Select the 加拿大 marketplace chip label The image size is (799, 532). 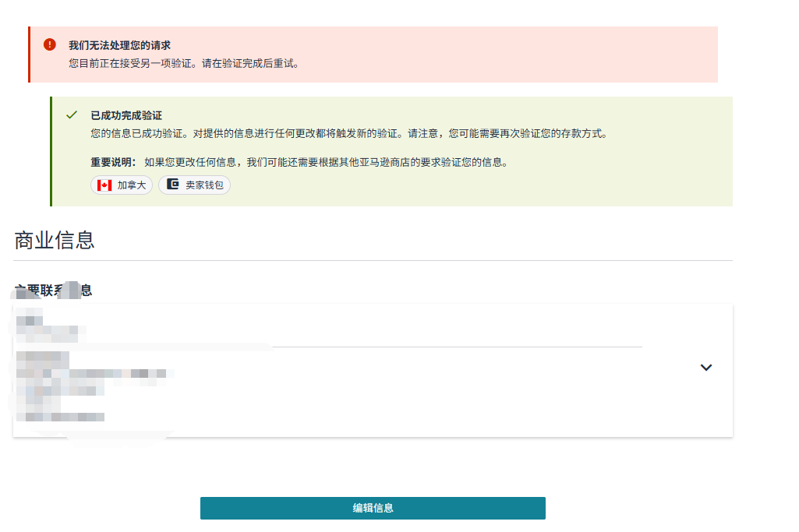[131, 185]
